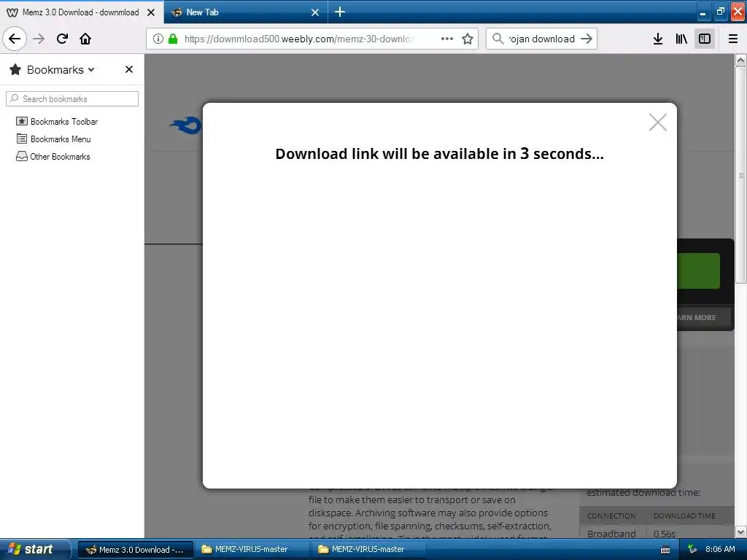Open a new tab with plus button

(x=340, y=12)
